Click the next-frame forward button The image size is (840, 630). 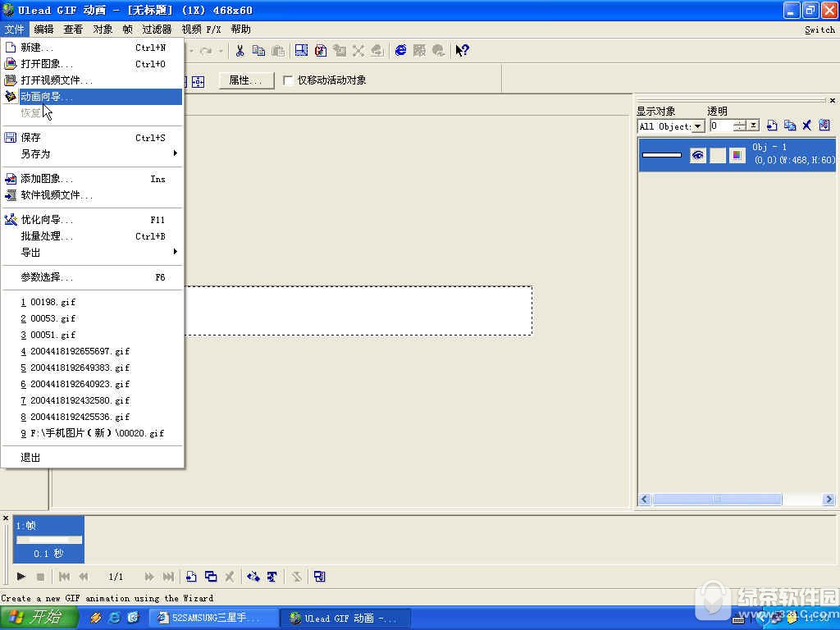(x=149, y=577)
